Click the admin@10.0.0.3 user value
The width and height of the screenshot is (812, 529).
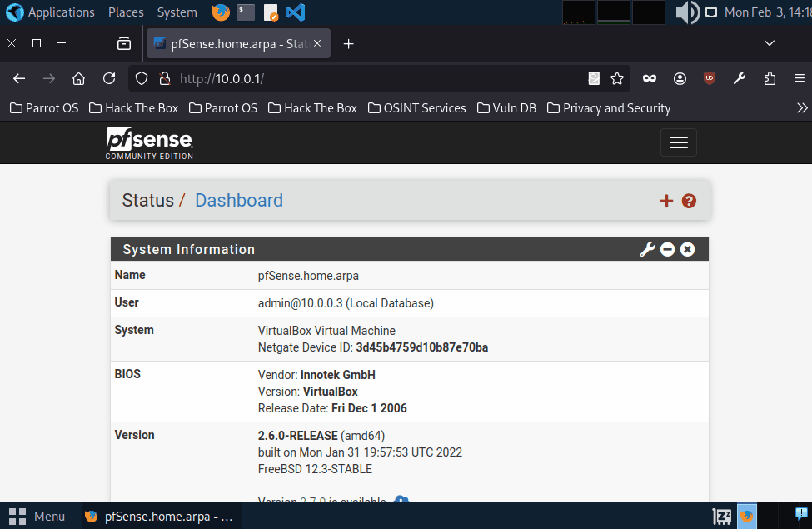pyautogui.click(x=346, y=303)
